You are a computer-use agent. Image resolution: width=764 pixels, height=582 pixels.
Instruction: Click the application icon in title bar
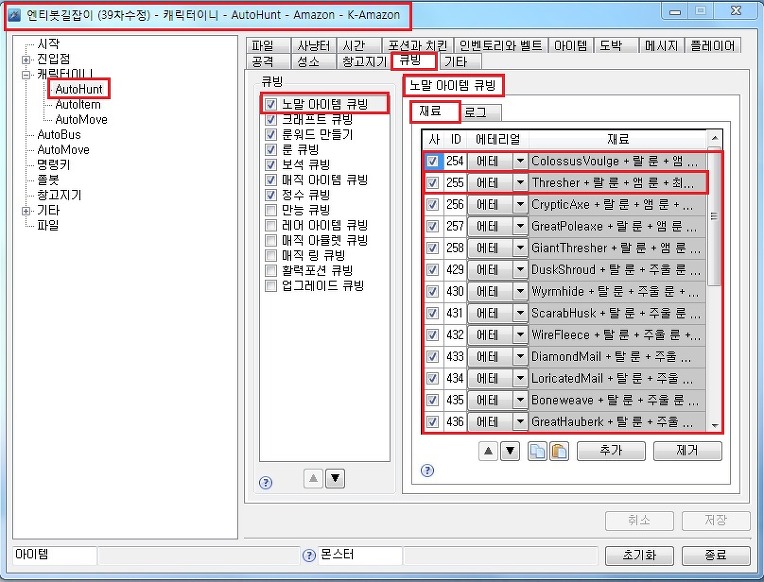click(15, 15)
